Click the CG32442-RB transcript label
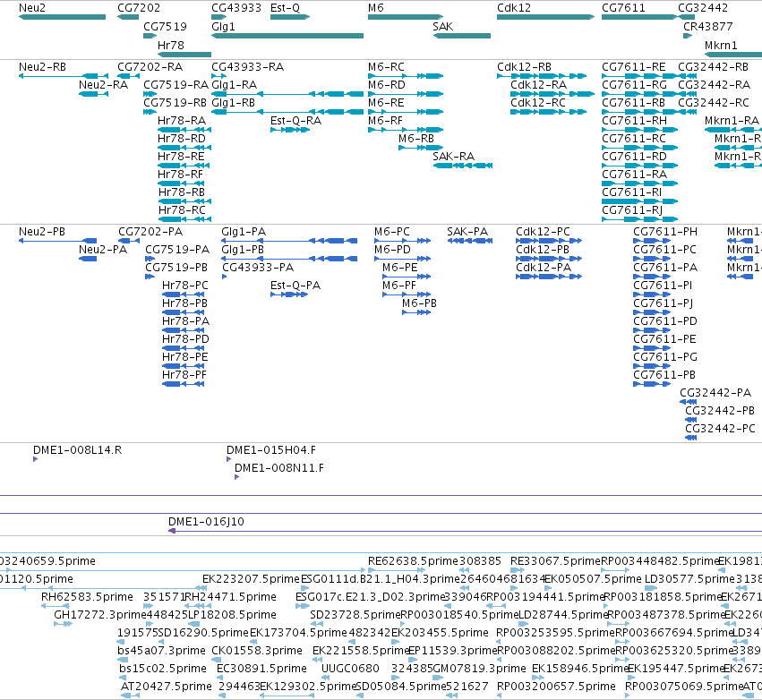 tap(714, 66)
